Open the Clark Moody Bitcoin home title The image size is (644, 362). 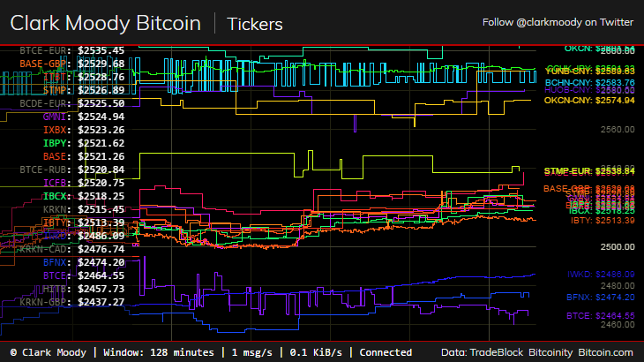coord(106,23)
